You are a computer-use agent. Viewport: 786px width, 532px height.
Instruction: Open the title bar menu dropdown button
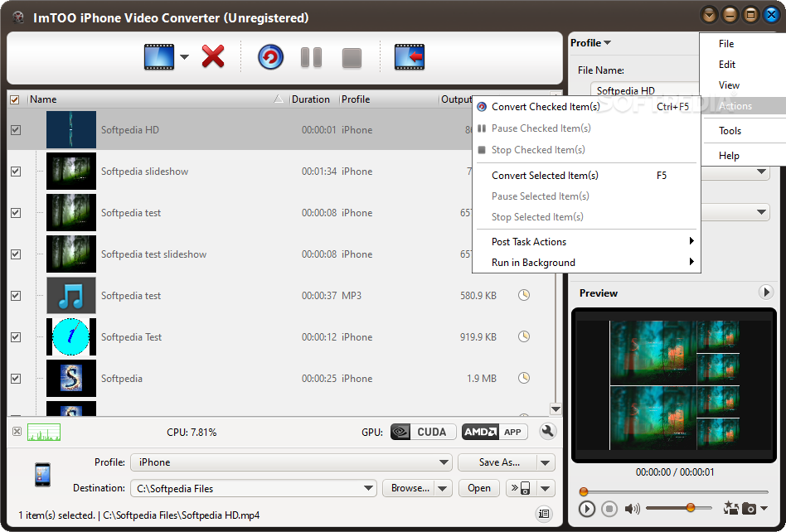(709, 15)
